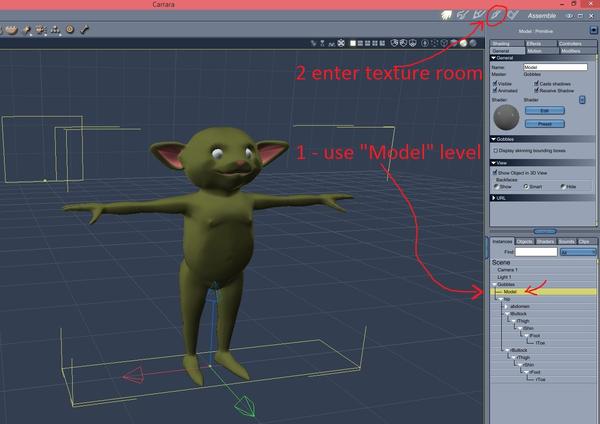The image size is (600, 424).
Task: Open the Storyboard room icon
Action: click(x=462, y=15)
